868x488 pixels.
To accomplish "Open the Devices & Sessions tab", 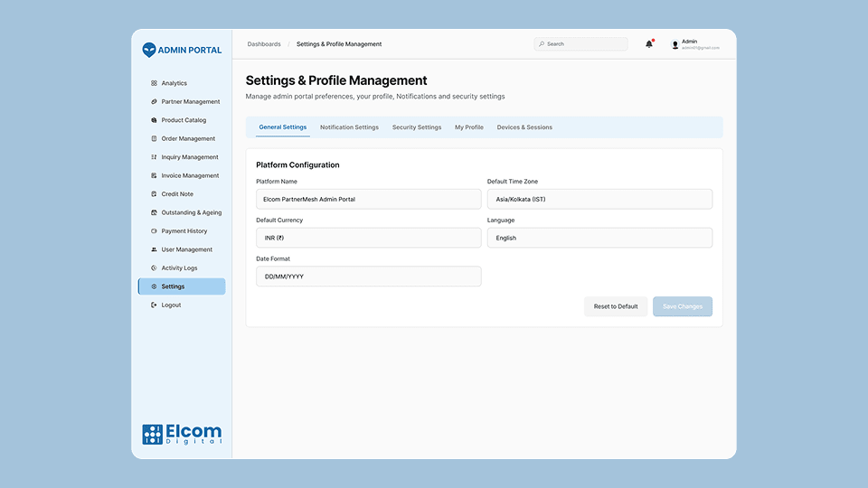I will (524, 127).
